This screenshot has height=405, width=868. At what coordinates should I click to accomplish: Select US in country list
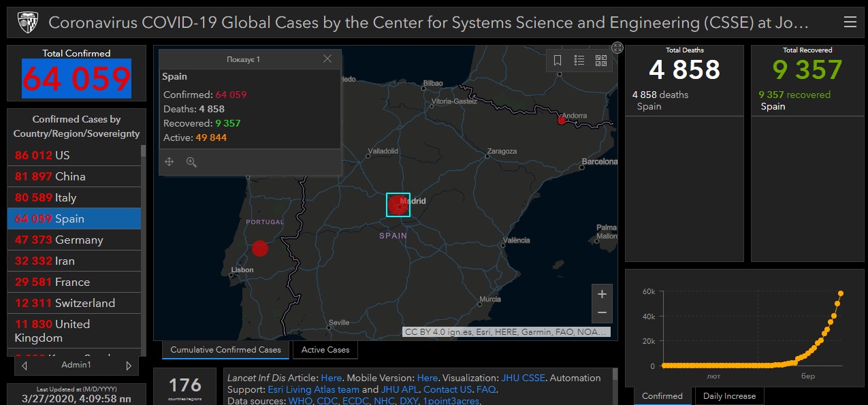click(x=74, y=155)
